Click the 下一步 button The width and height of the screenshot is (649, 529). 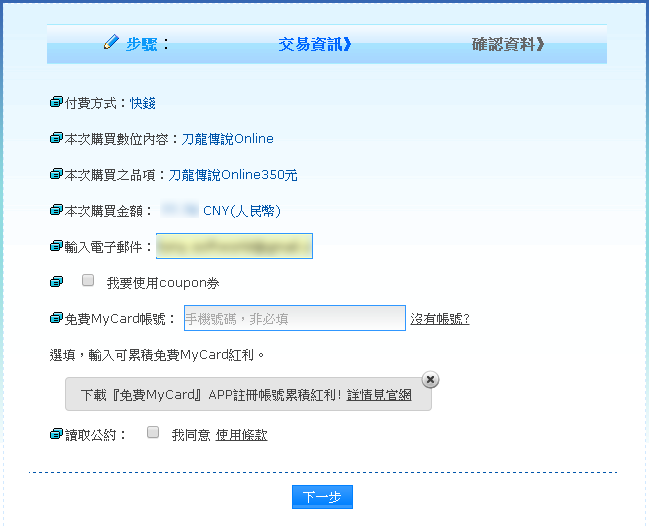pos(322,497)
